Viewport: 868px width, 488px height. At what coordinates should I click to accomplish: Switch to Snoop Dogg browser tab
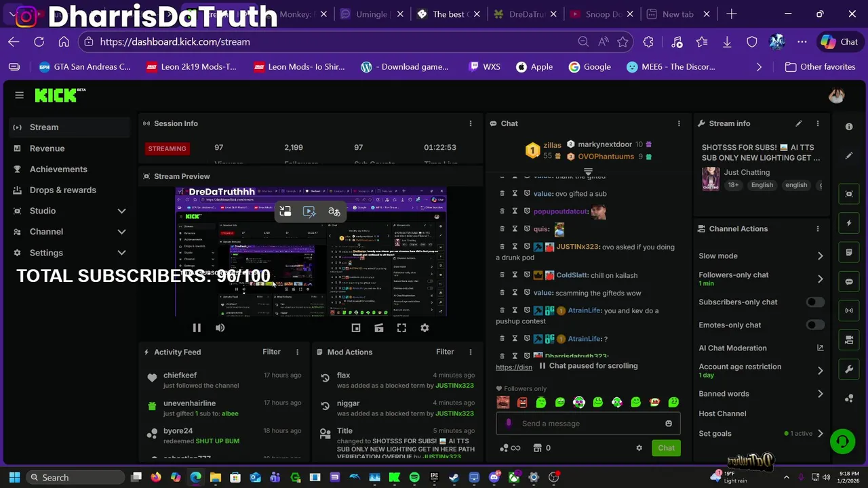click(x=602, y=14)
